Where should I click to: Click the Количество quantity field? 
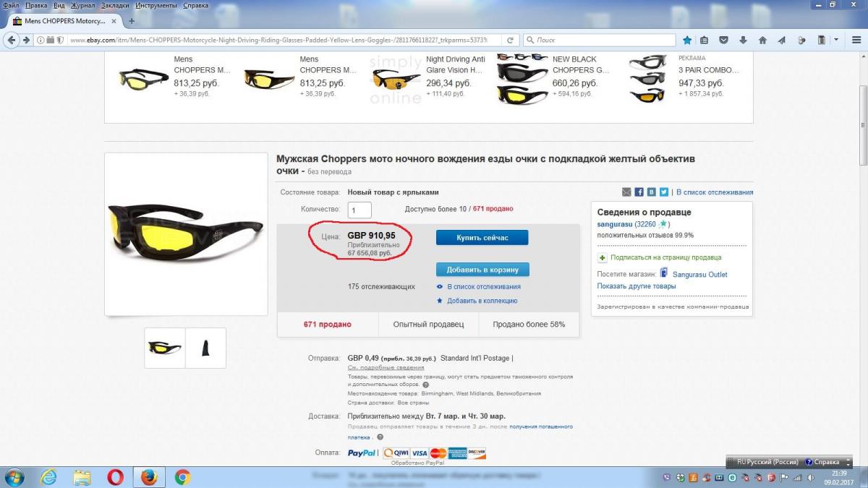tap(359, 210)
